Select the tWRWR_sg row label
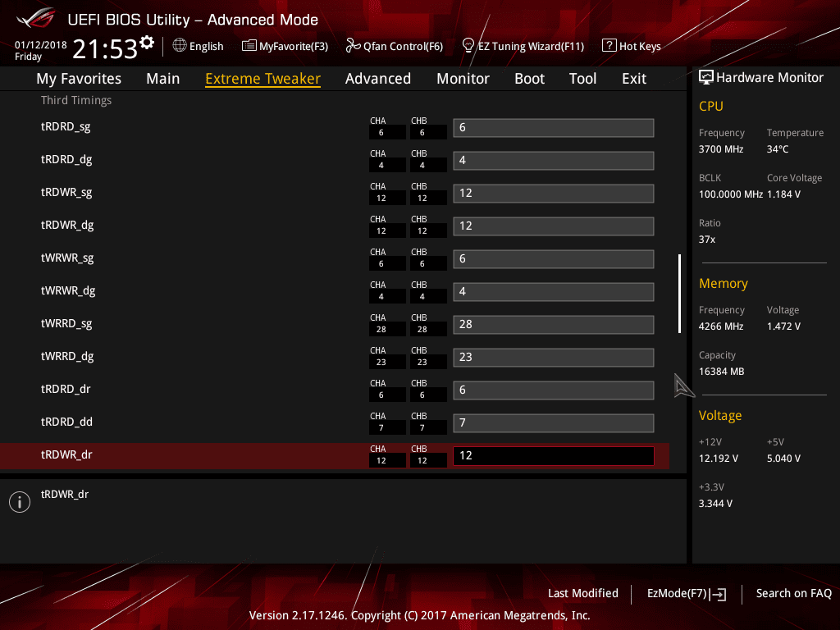This screenshot has width=840, height=630. [x=67, y=258]
